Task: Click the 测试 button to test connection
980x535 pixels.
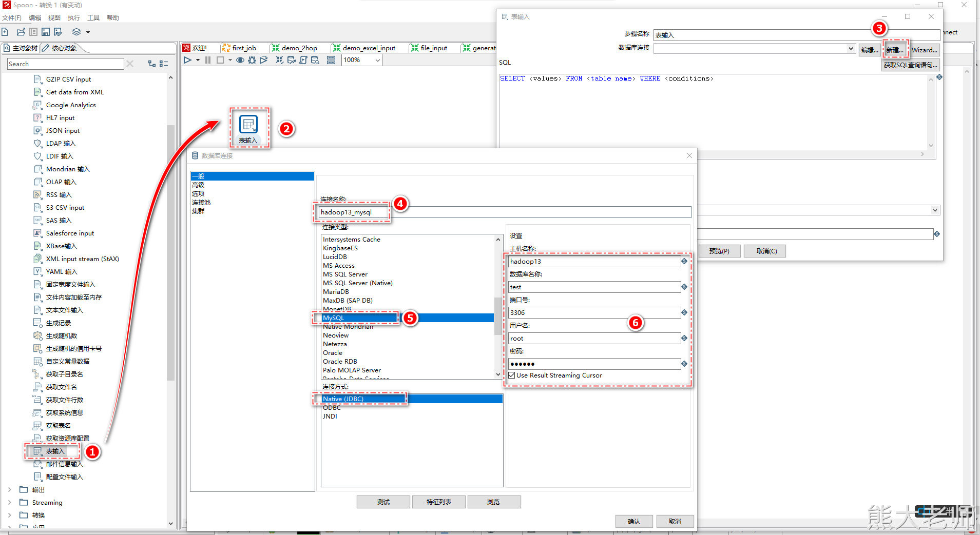Action: (x=383, y=502)
